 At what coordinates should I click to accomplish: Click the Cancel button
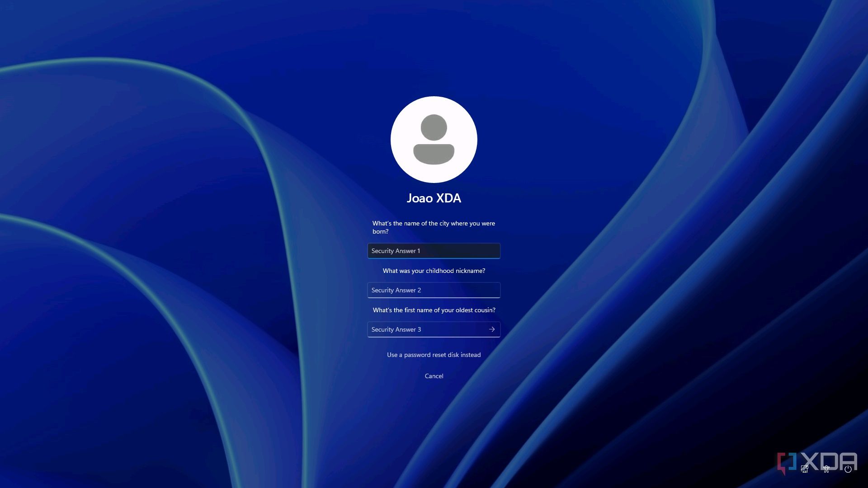tap(434, 375)
